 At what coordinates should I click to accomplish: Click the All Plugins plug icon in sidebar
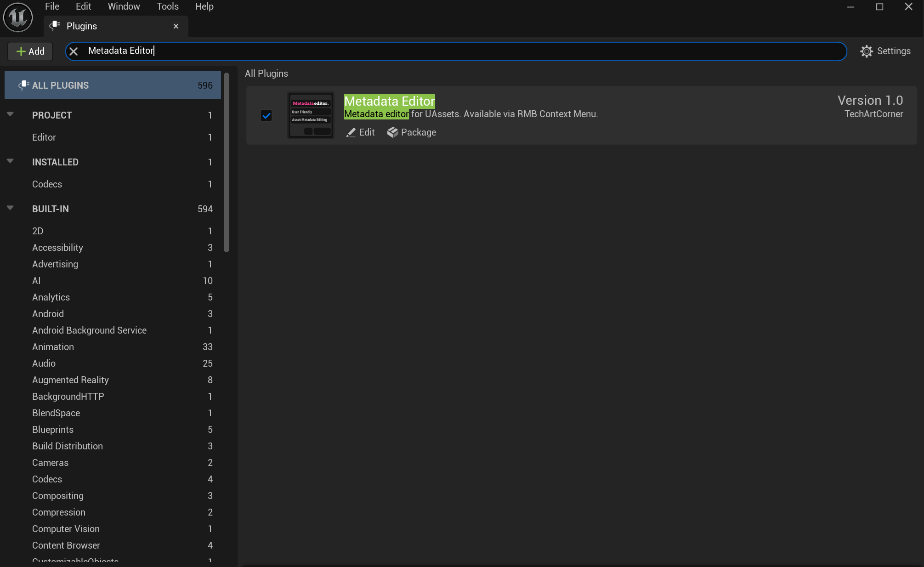(24, 85)
